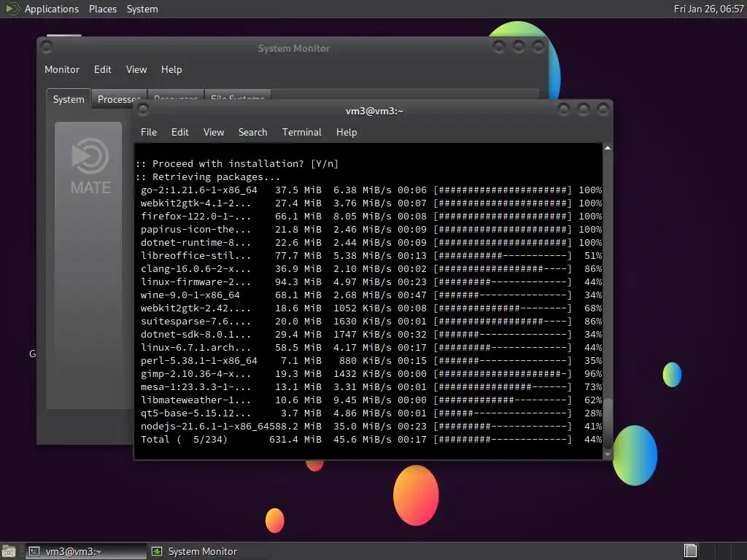Open the Terminal menu in terminal window

pyautogui.click(x=301, y=133)
